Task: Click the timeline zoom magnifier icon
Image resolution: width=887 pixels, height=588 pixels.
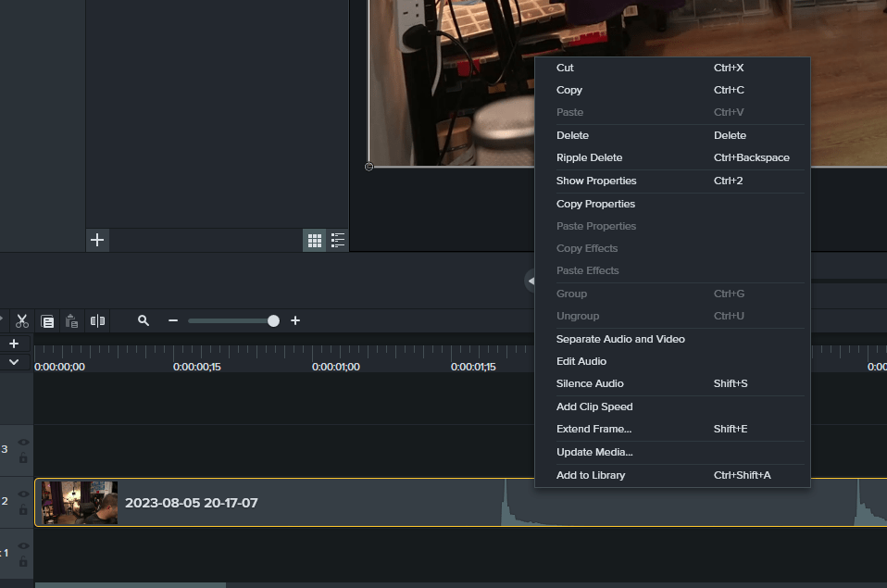Action: pyautogui.click(x=144, y=321)
